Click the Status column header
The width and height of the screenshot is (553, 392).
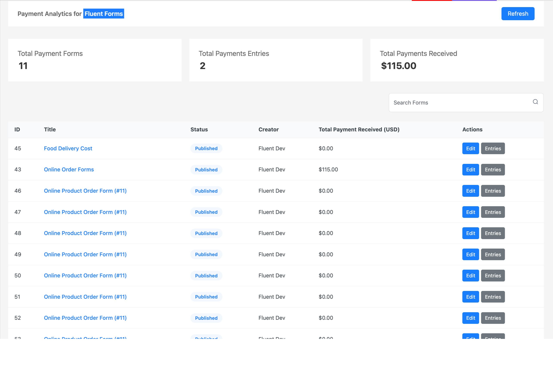click(199, 129)
